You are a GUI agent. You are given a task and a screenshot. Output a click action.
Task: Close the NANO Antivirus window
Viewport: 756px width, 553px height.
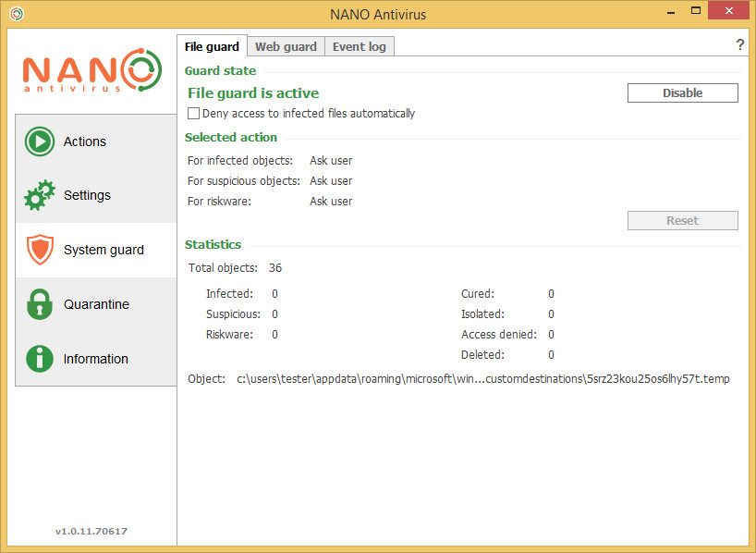pos(729,10)
